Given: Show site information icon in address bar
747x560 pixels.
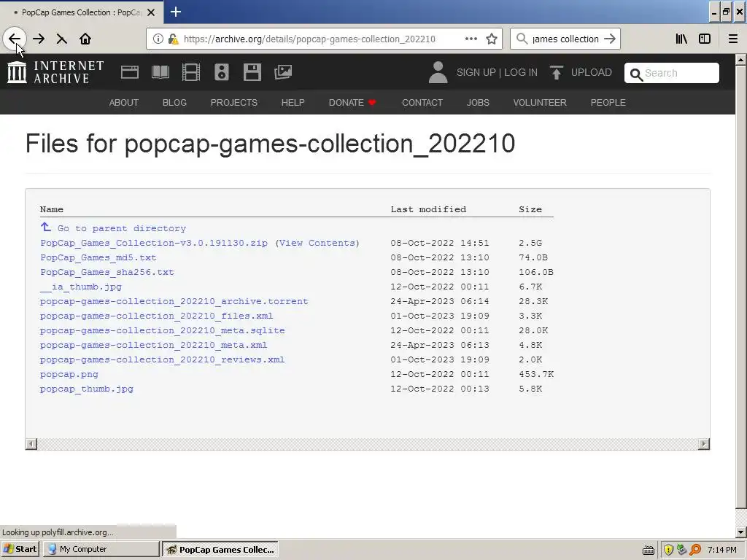Looking at the screenshot, I should tap(158, 39).
